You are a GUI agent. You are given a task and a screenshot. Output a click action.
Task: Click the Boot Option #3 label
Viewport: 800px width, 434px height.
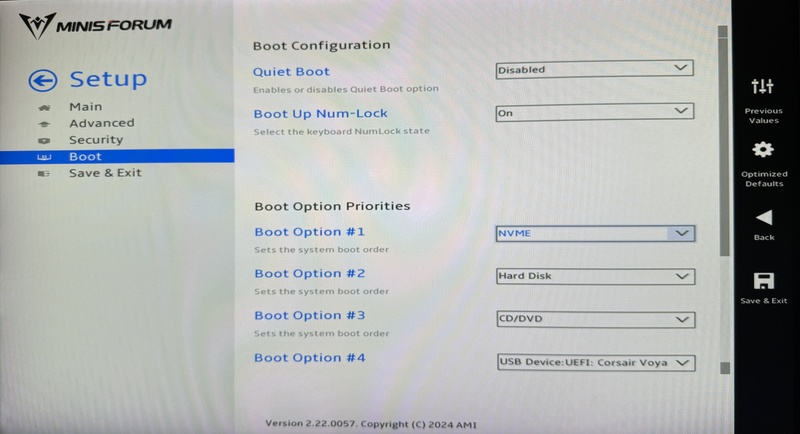tap(310, 316)
